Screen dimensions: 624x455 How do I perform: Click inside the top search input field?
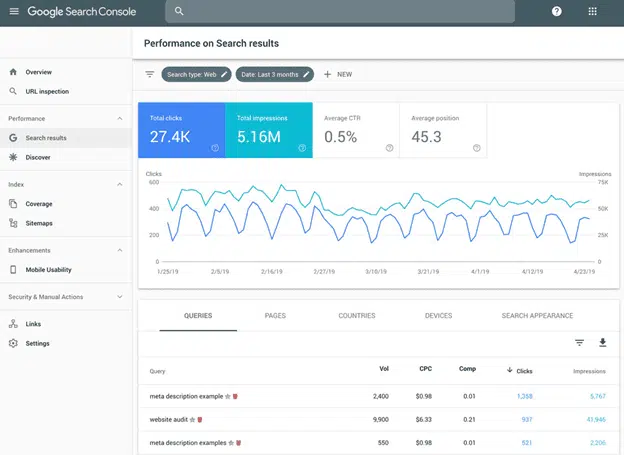pos(340,12)
